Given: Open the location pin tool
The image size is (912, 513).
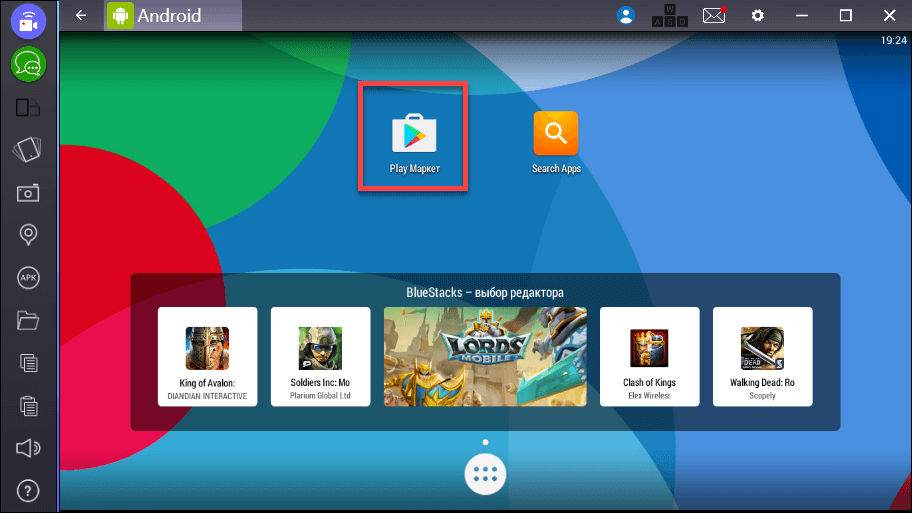Looking at the screenshot, I should (28, 235).
